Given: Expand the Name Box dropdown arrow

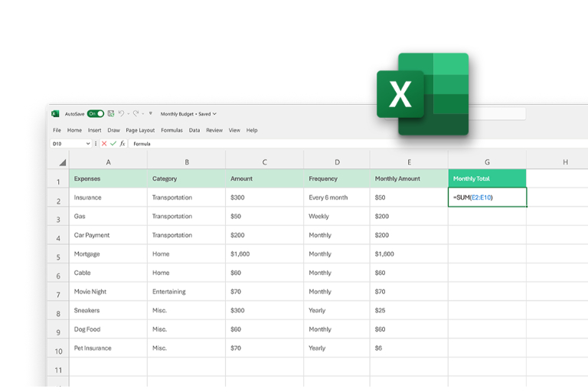Looking at the screenshot, I should 88,144.
